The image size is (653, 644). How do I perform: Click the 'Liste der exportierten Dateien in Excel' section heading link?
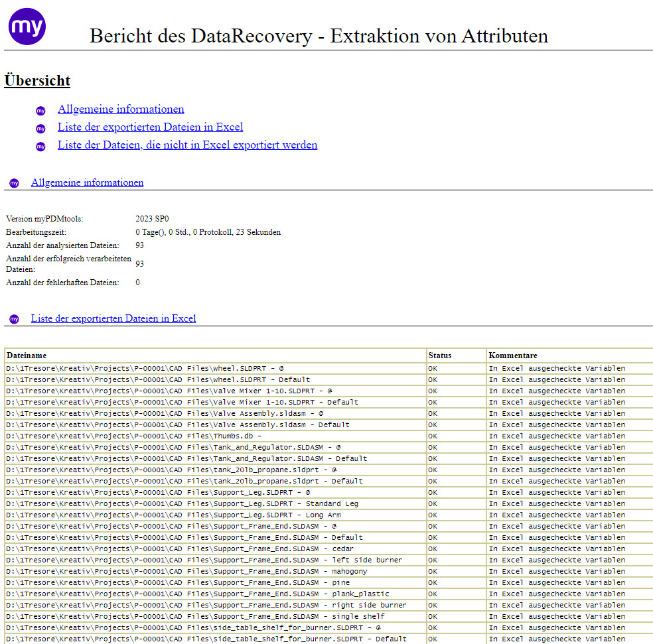(113, 318)
